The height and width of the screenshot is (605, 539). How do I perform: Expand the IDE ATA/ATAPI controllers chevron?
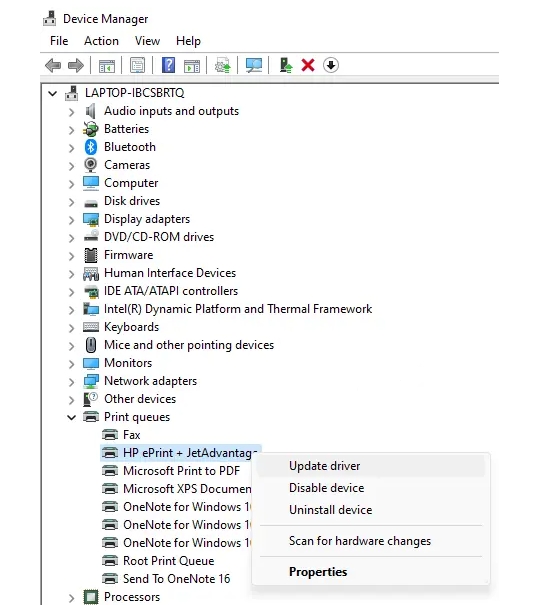point(71,292)
